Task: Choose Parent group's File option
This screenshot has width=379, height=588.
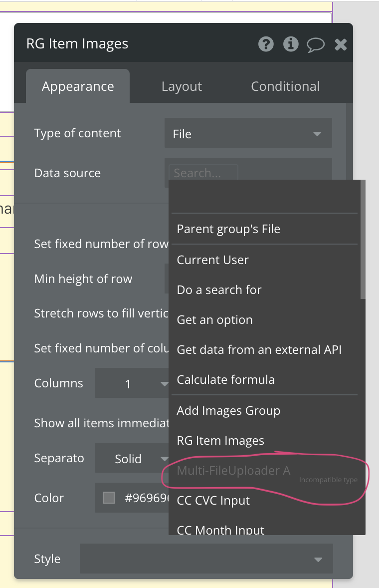Action: pyautogui.click(x=228, y=229)
